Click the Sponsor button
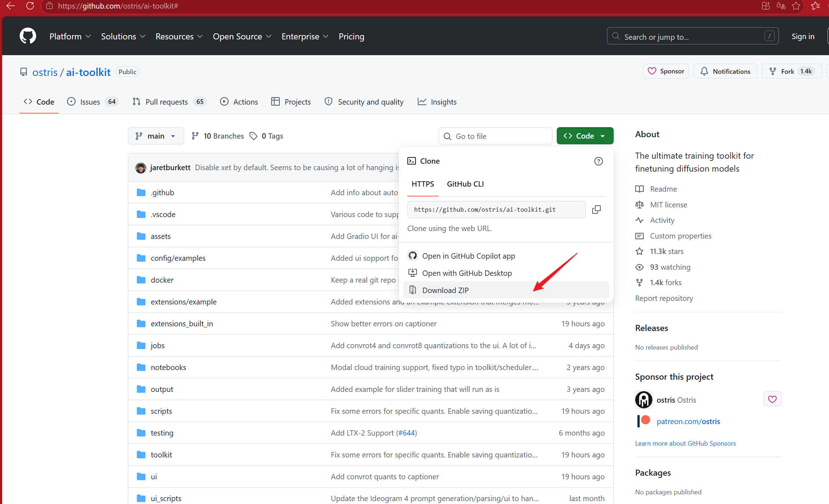The height and width of the screenshot is (504, 829). pyautogui.click(x=666, y=71)
